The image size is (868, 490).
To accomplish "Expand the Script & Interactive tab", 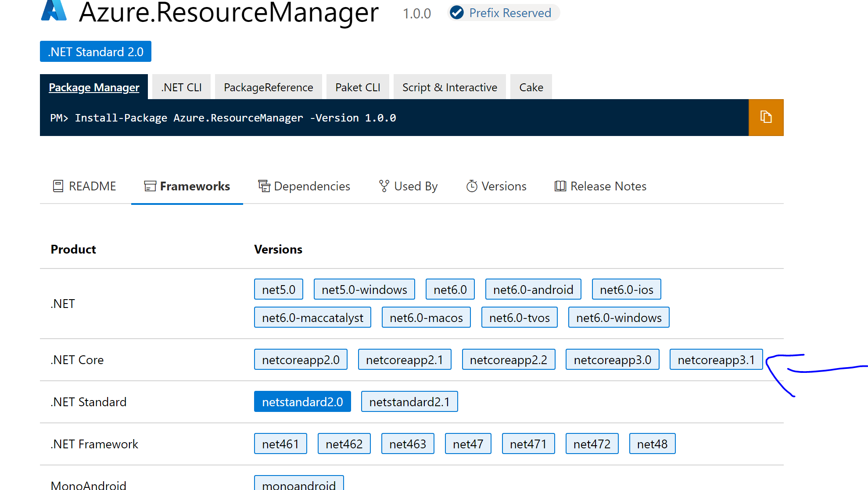I will tap(448, 87).
